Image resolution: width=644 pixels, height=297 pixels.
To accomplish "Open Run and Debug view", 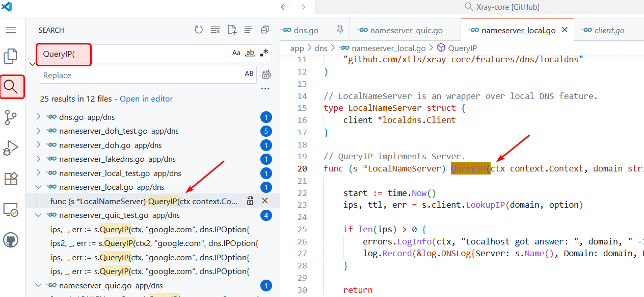I will 11,148.
